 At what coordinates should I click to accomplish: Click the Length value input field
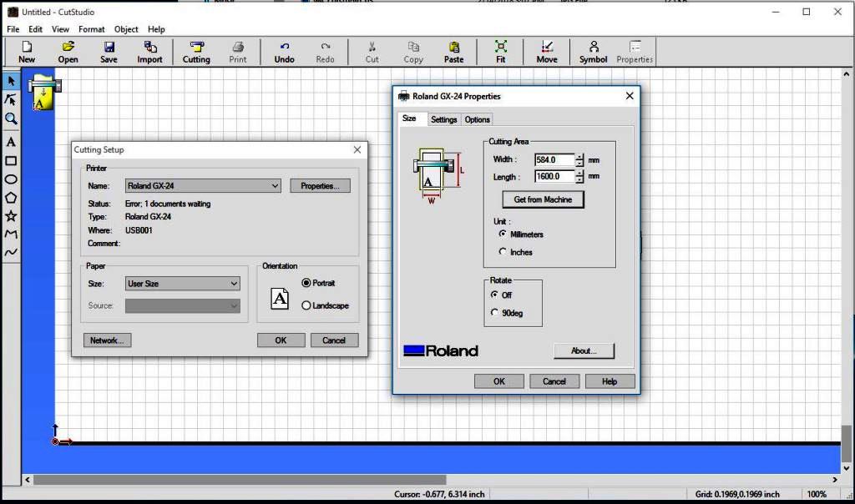[554, 176]
